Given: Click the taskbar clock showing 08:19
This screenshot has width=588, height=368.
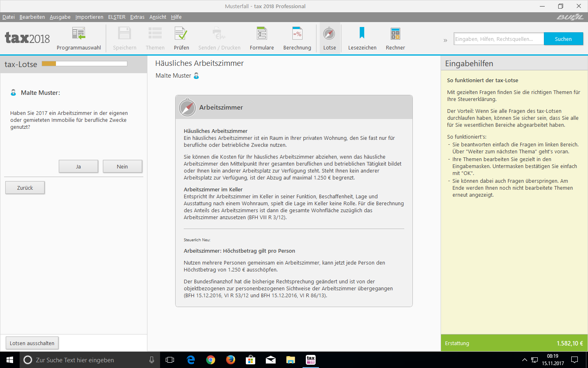Looking at the screenshot, I should coord(553,360).
